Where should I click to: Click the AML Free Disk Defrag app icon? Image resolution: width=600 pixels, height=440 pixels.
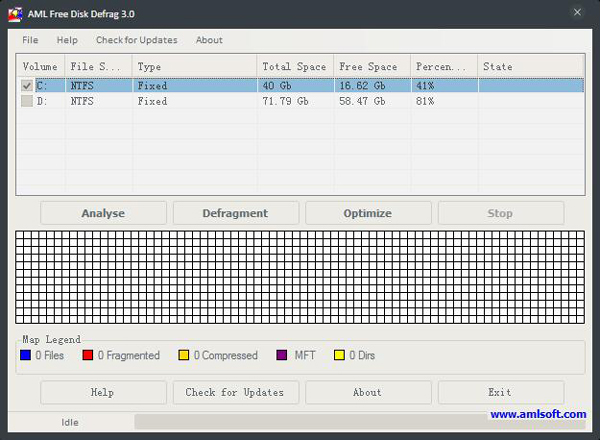15,14
